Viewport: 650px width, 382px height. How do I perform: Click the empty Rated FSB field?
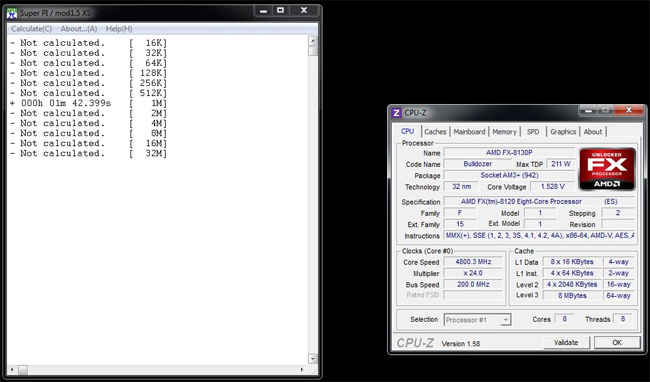tap(473, 295)
